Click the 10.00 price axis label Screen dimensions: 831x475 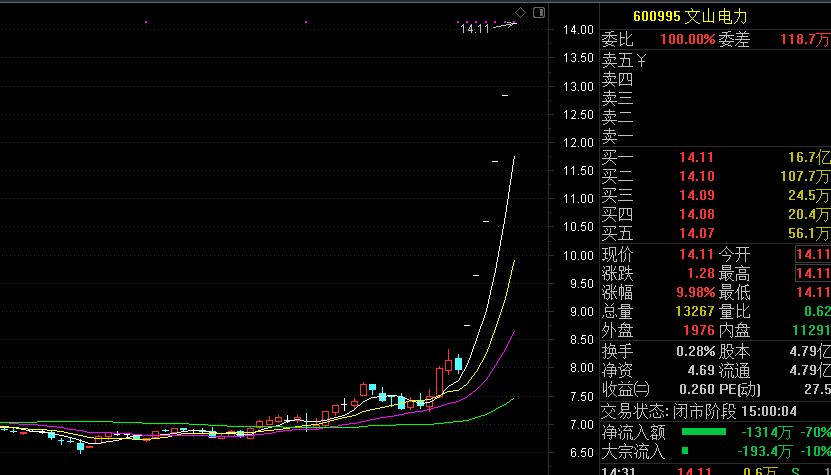pyautogui.click(x=578, y=256)
